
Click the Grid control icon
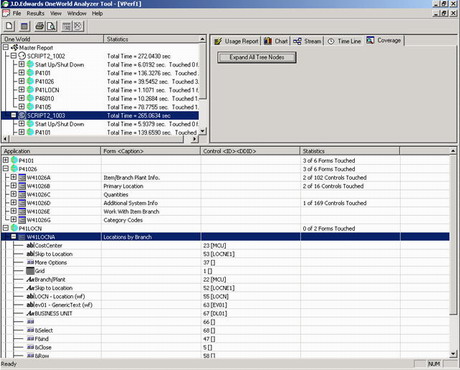[x=30, y=271]
